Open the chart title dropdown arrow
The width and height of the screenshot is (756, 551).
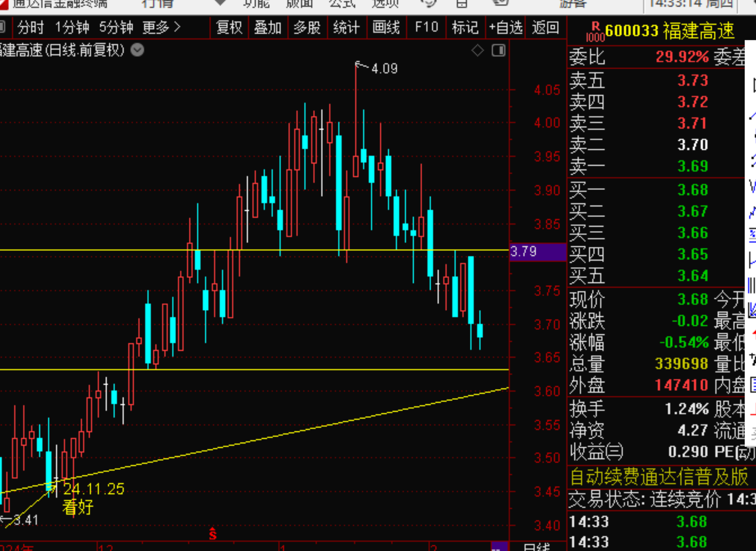137,50
